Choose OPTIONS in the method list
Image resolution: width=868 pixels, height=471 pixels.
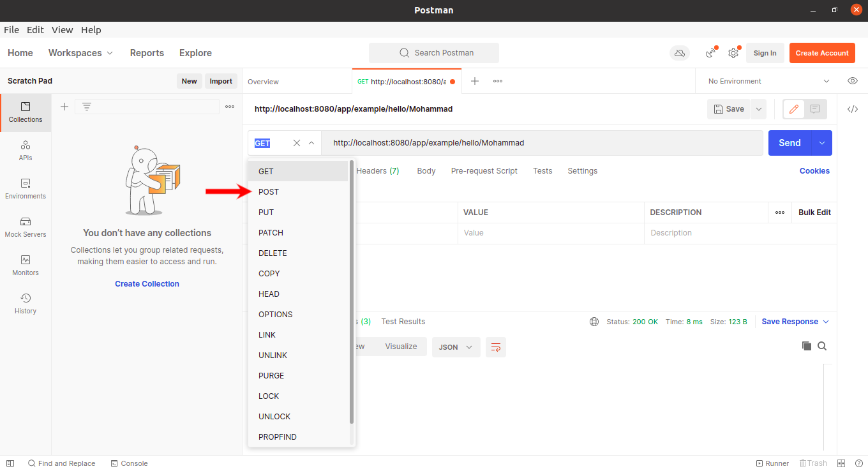299,314
